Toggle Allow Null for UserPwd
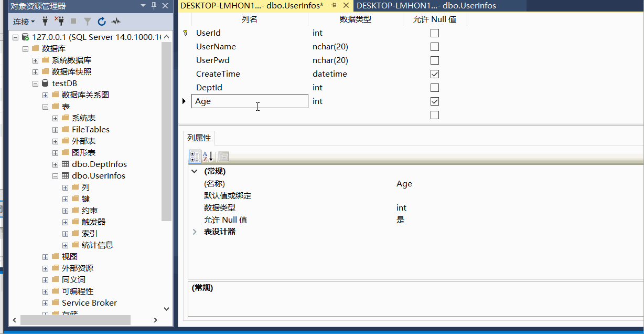644x334 pixels. point(435,60)
